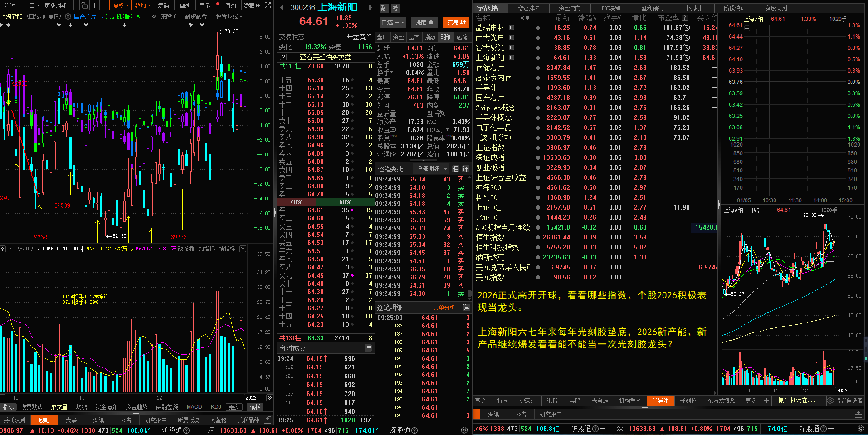Screen dimensions: 868x435
Task: Click the 港 Hong Kong connect badge
Action: (x=395, y=8)
